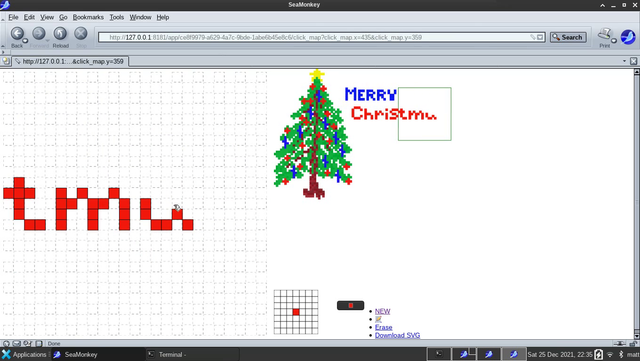Collapse the menu bar toolbar grippy

(x=3, y=18)
